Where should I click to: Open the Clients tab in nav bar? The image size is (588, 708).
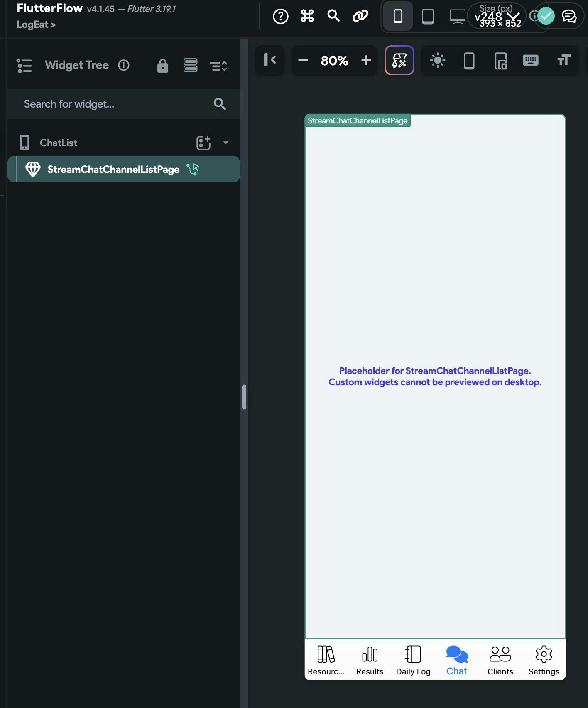click(x=500, y=660)
